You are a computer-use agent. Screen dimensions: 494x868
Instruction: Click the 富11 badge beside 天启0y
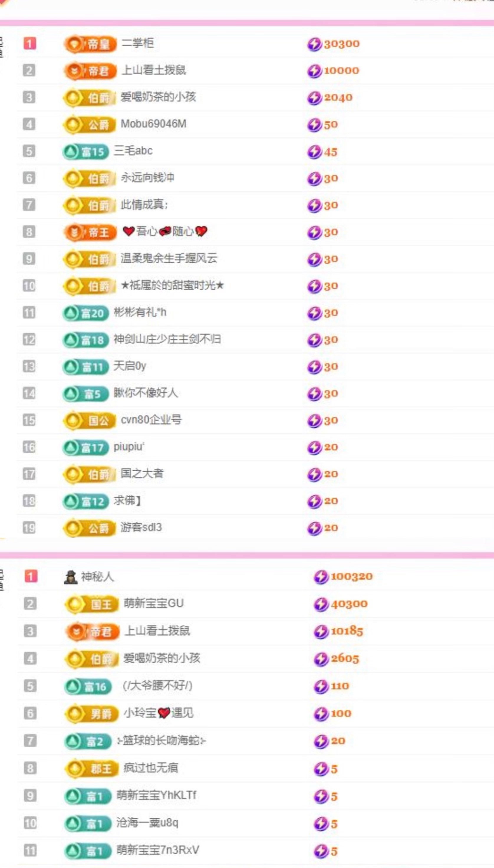[86, 367]
